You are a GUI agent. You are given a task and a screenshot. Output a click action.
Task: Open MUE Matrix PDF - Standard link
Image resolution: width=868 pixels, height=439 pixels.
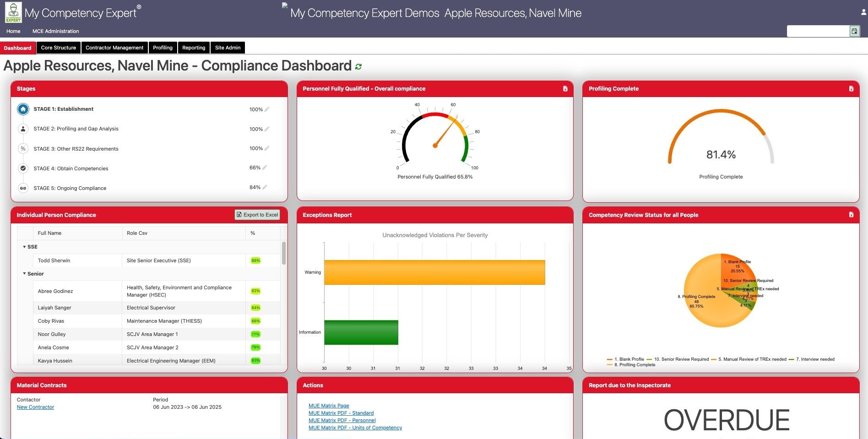click(341, 413)
